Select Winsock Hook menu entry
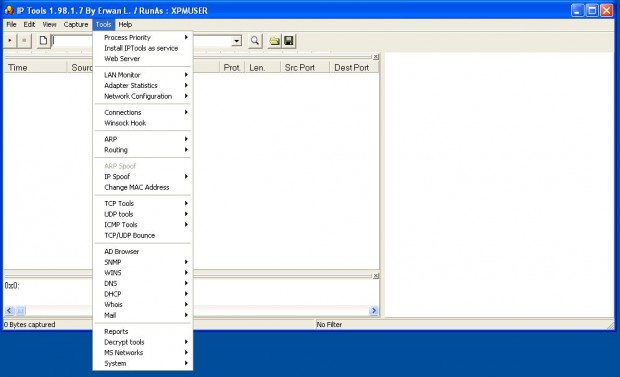 pyautogui.click(x=143, y=123)
